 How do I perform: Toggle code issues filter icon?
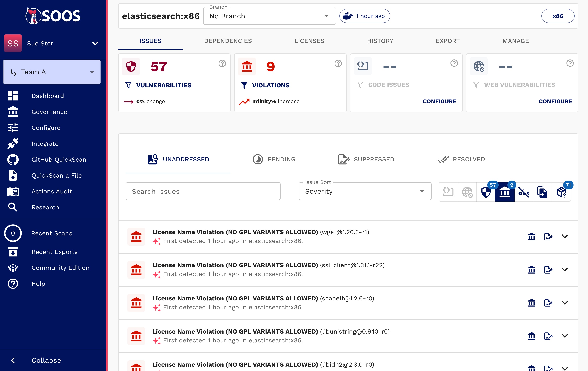(x=448, y=192)
